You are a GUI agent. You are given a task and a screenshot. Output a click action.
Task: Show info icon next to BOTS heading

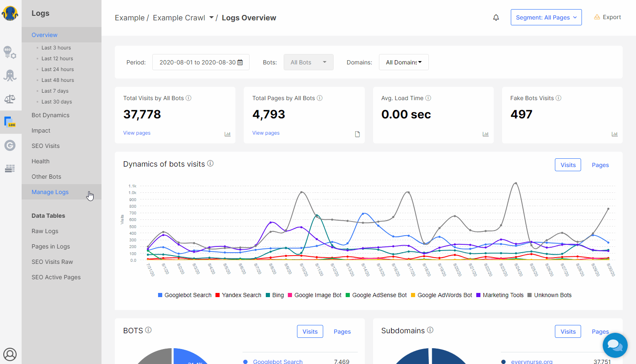tap(148, 330)
